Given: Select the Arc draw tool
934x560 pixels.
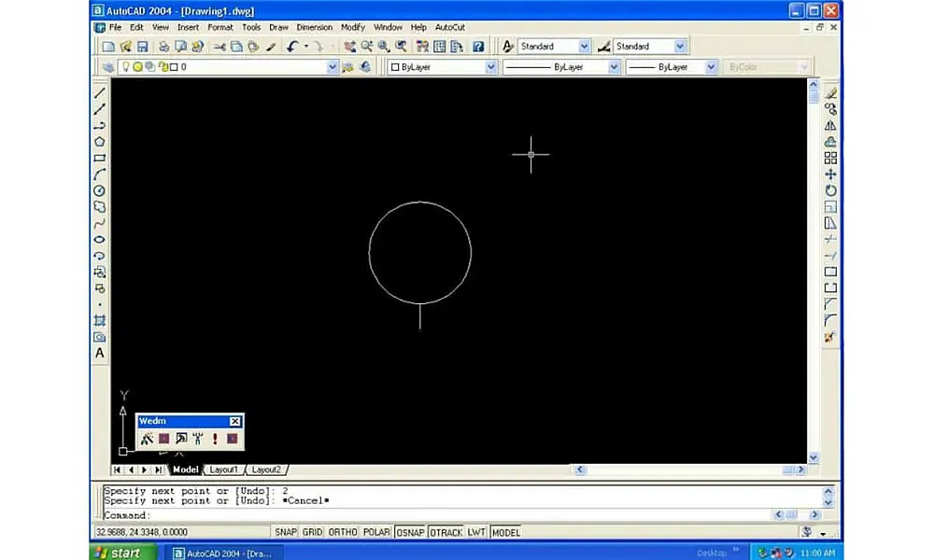Looking at the screenshot, I should pyautogui.click(x=100, y=175).
